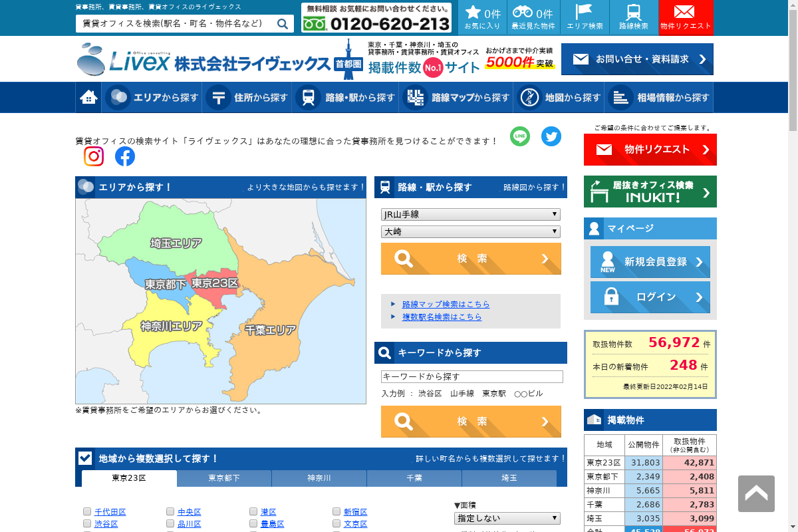Image resolution: width=798 pixels, height=532 pixels.
Task: Open 最近見た物件 binoculars icon
Action: pyautogui.click(x=533, y=18)
